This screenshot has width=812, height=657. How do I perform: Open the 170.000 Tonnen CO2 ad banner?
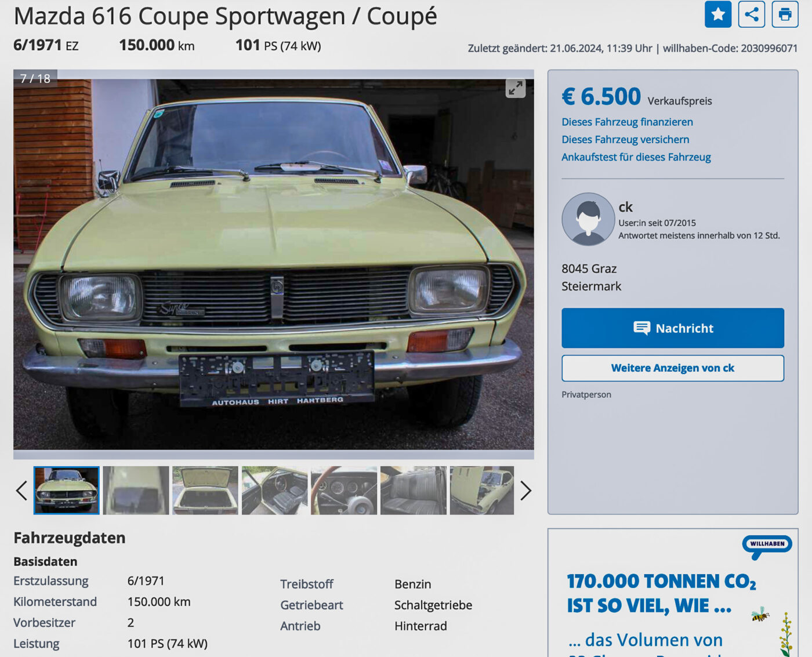pyautogui.click(x=673, y=593)
